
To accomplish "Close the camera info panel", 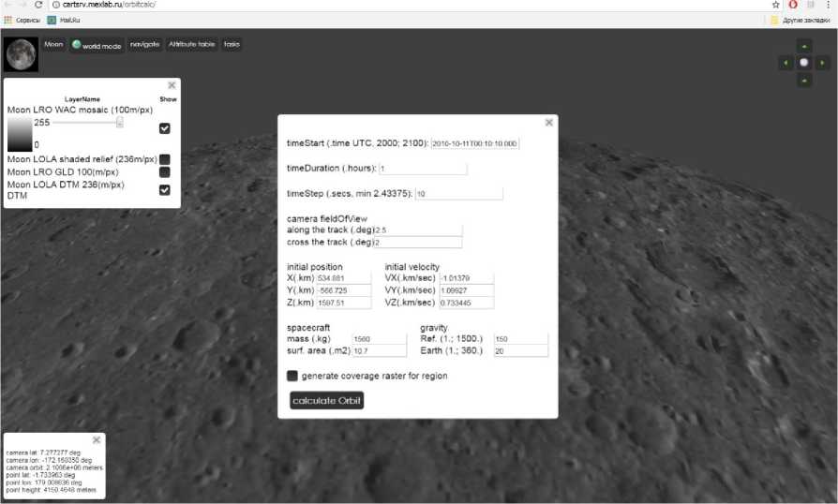I will pos(97,440).
